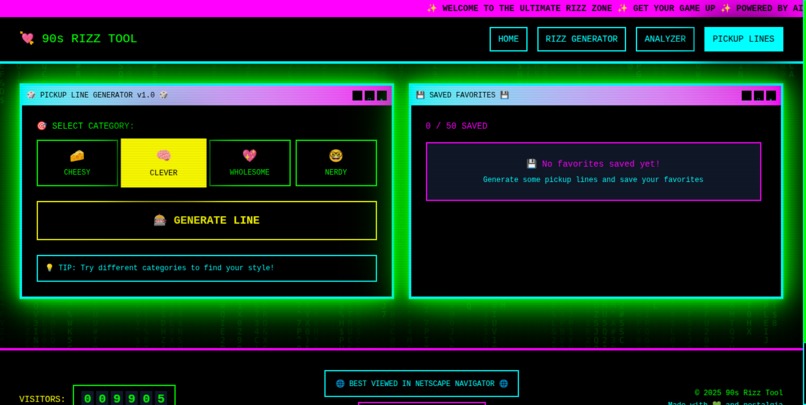Select the NERDY category

[x=336, y=163]
